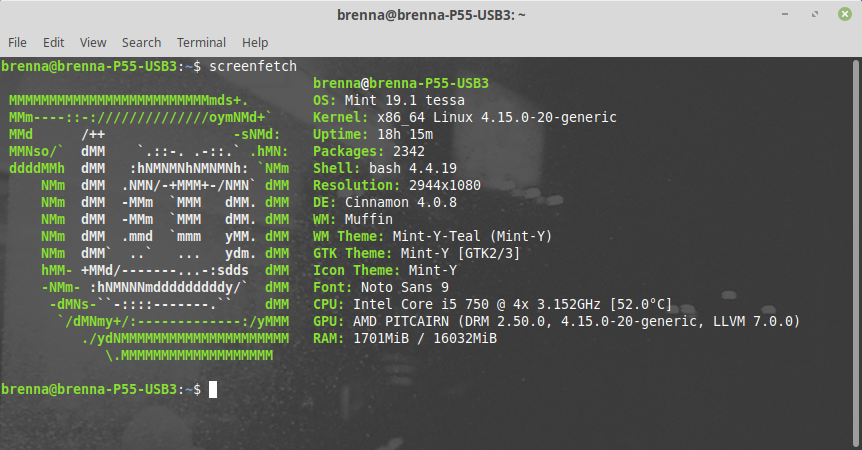
Task: Open the Terminal menu
Action: pos(201,43)
